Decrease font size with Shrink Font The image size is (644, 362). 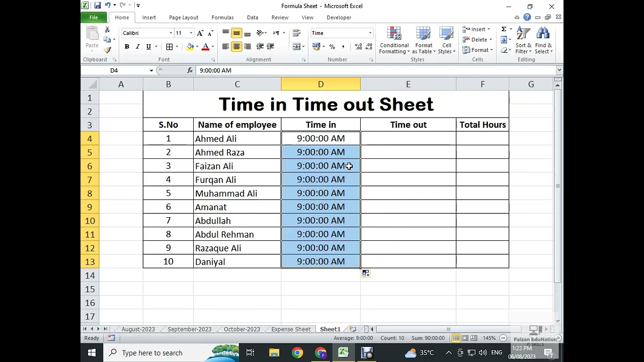(210, 33)
